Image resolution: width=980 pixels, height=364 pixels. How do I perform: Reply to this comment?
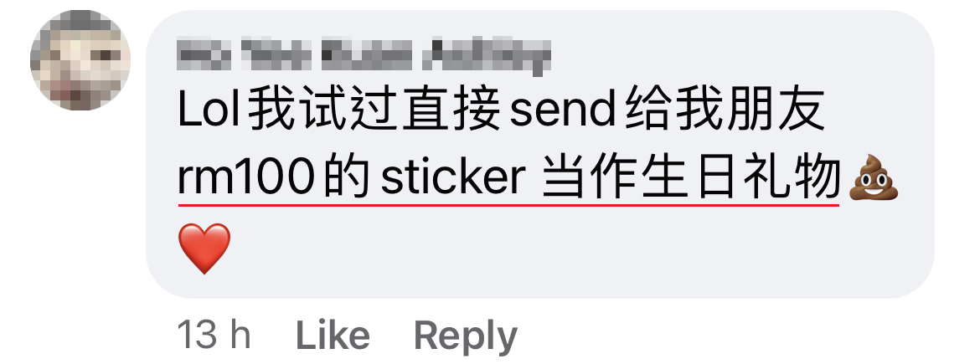click(x=466, y=336)
